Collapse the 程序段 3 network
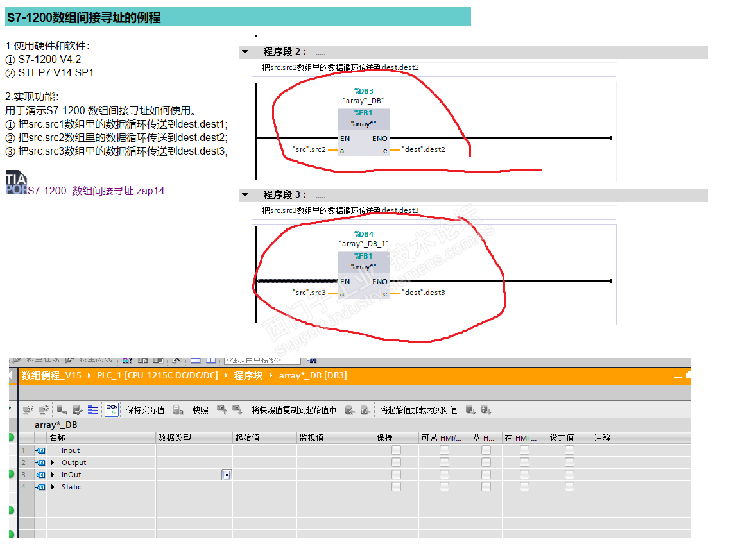 tap(245, 195)
